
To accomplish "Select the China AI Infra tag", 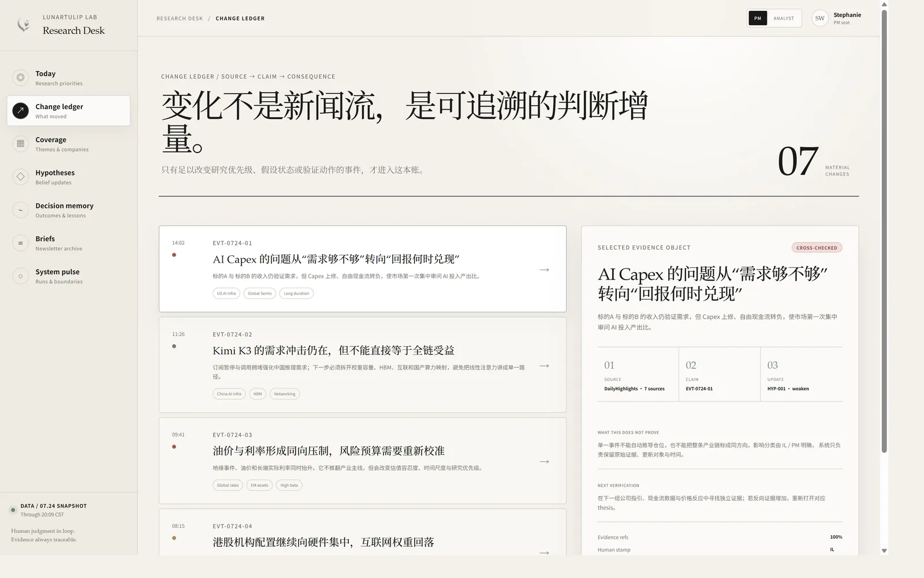I will click(x=229, y=394).
